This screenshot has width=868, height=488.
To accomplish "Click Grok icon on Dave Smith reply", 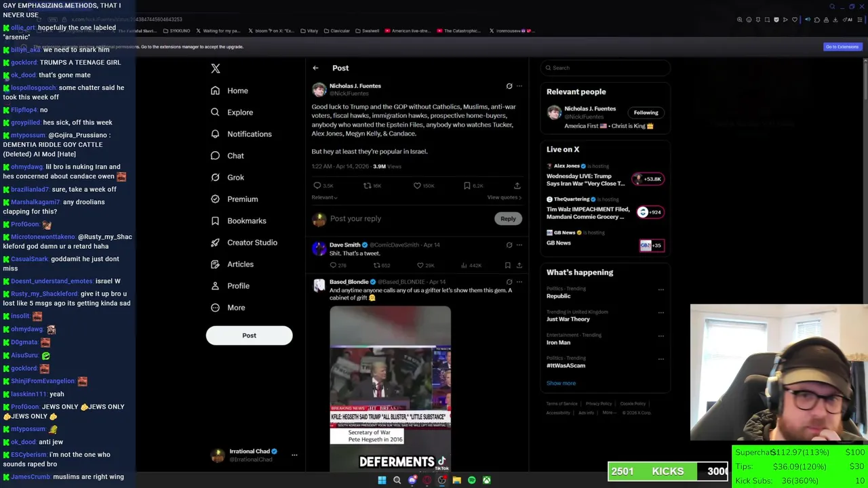I will click(x=509, y=245).
